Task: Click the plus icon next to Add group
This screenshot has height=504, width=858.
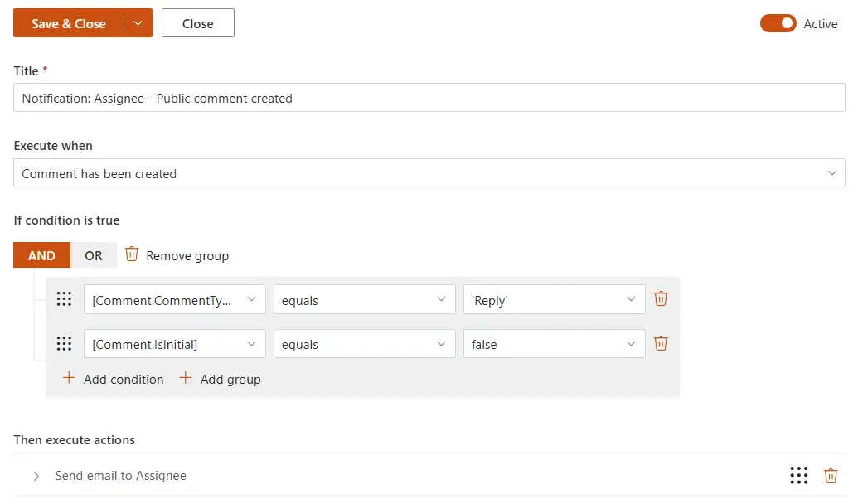Action: pyautogui.click(x=186, y=378)
